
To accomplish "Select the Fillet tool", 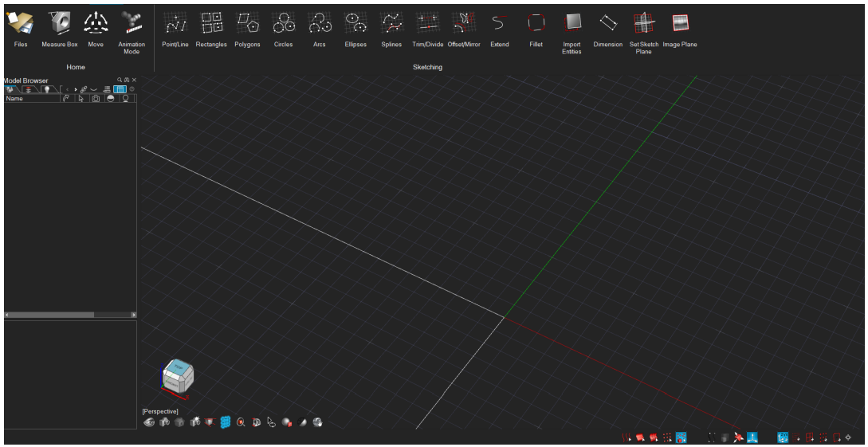I will click(536, 29).
